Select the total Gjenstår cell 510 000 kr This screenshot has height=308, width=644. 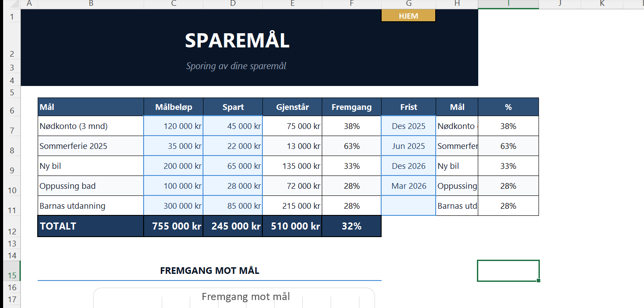[x=292, y=226]
